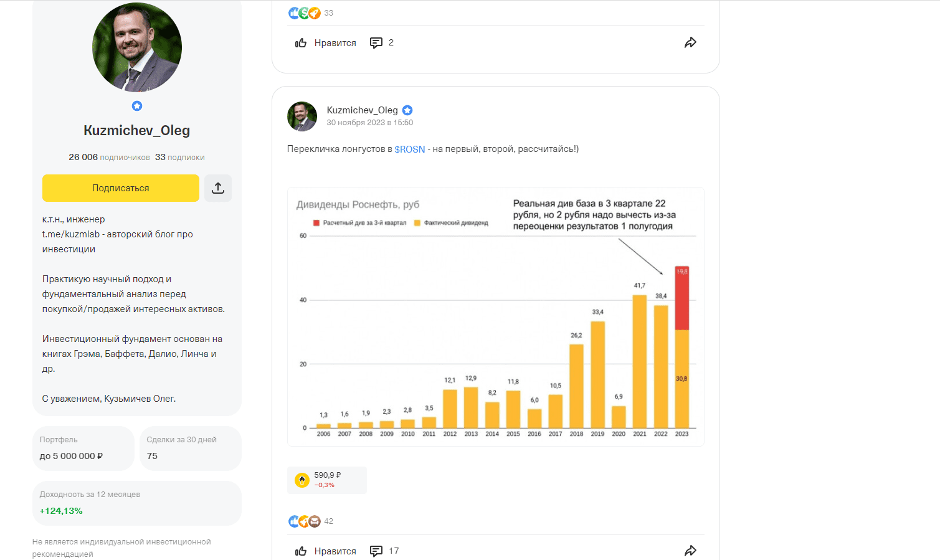Viewport: 940px width, 560px height.
Task: Click the t.me/kuzmlab text in the bio
Action: coord(71,234)
